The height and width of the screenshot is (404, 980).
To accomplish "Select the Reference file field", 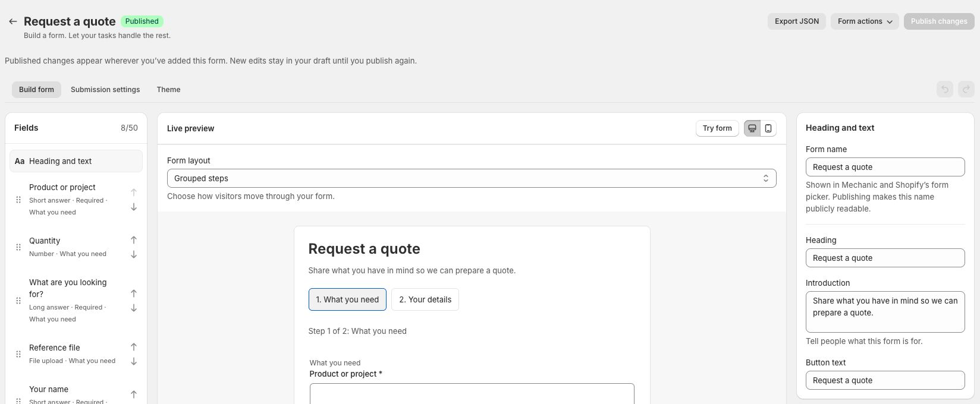I will (72, 354).
